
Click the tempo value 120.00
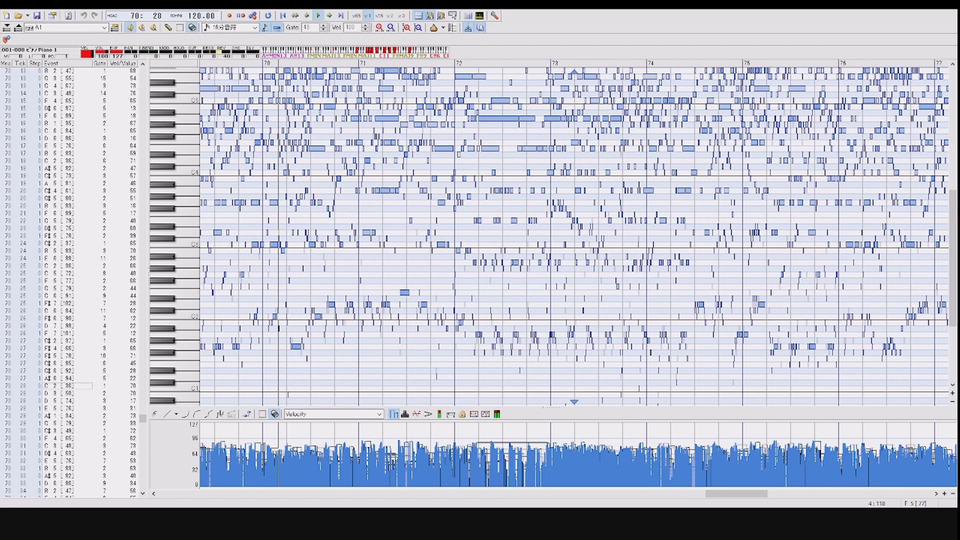pos(201,16)
